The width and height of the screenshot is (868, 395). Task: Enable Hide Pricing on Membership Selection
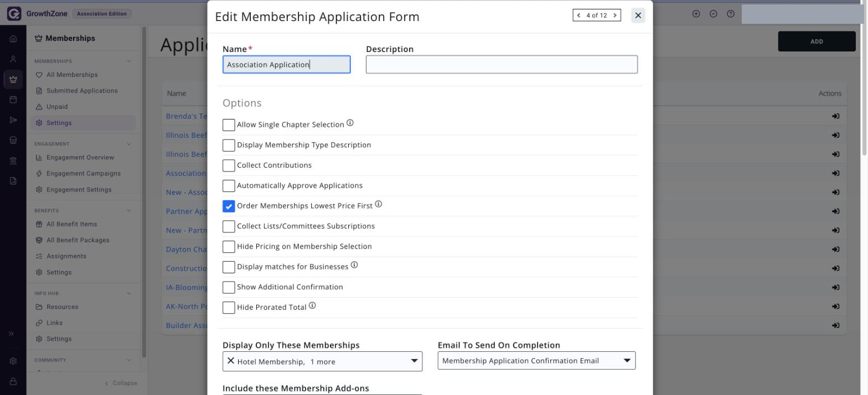(x=229, y=246)
